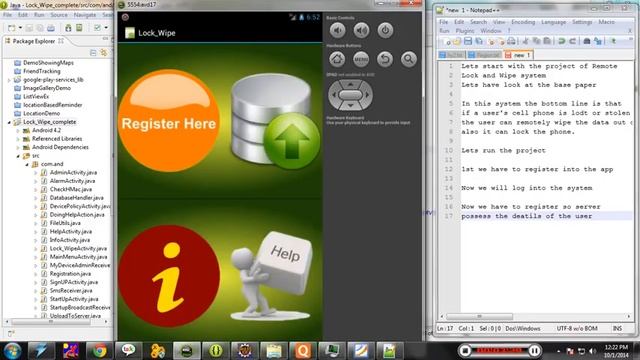640x360 pixels.
Task: Open Windows Start menu
Action: 12,351
